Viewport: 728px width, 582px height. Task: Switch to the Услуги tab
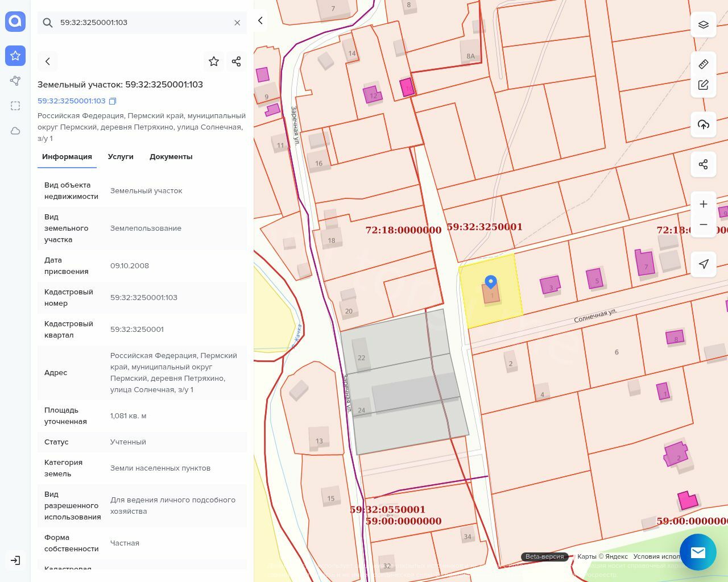coord(121,157)
